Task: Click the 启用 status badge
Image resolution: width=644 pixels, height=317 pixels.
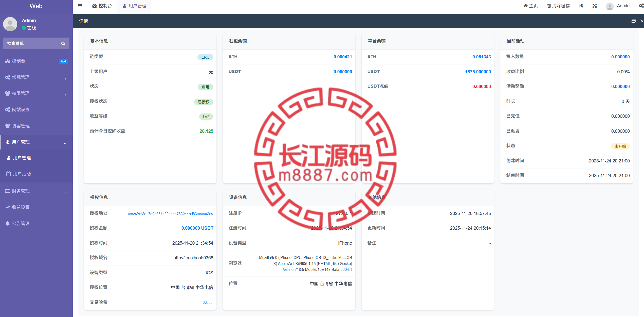Action: [x=206, y=87]
